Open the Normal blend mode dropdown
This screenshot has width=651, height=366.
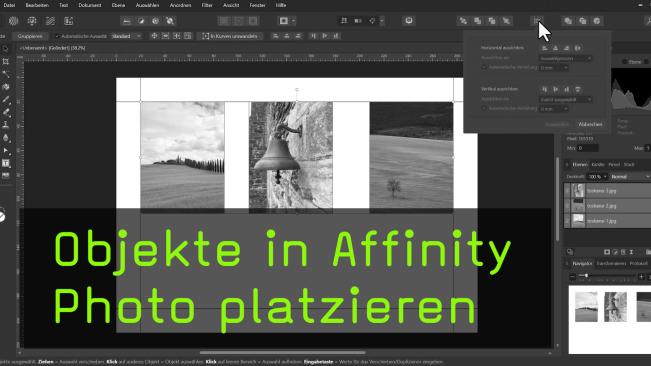(630, 177)
